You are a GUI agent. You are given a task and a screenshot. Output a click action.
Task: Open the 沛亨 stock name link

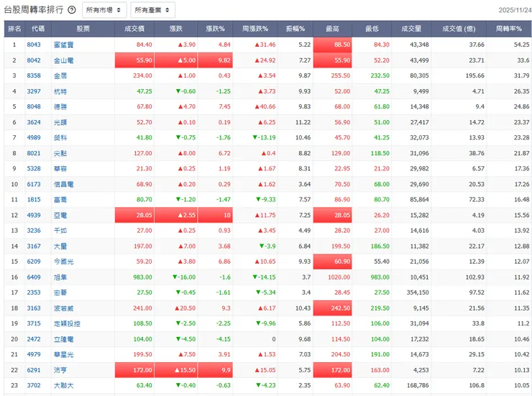point(60,370)
